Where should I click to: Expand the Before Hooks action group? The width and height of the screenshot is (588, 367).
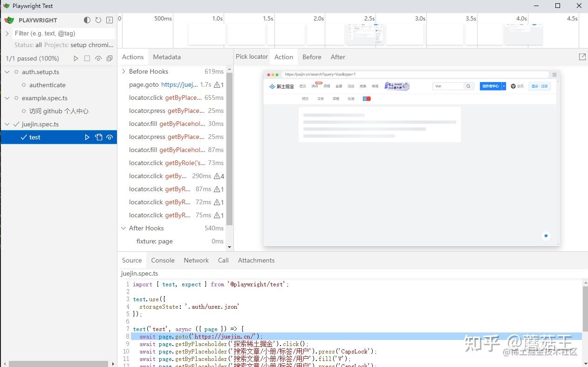[124, 71]
